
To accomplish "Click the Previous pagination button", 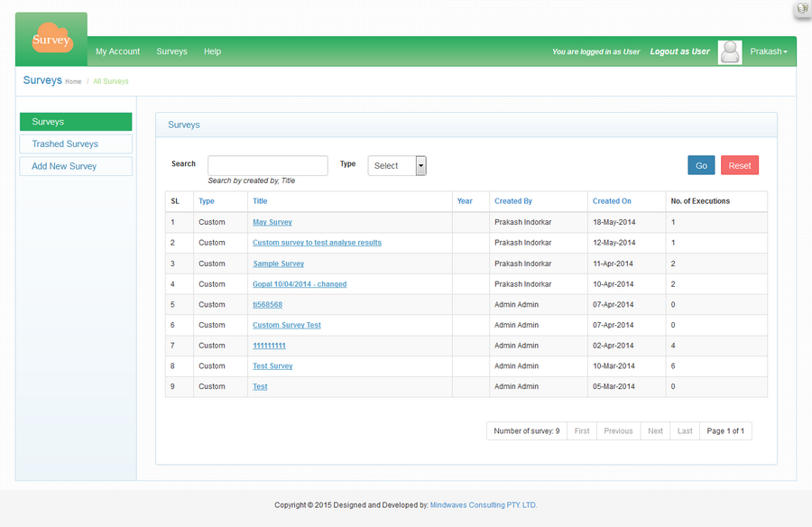I will point(618,431).
